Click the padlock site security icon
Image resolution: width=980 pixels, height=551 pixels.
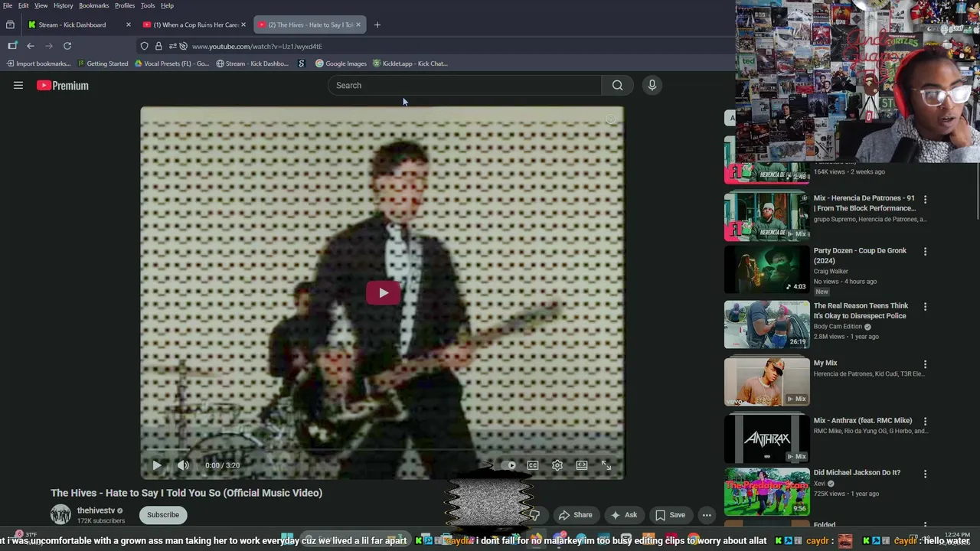158,46
